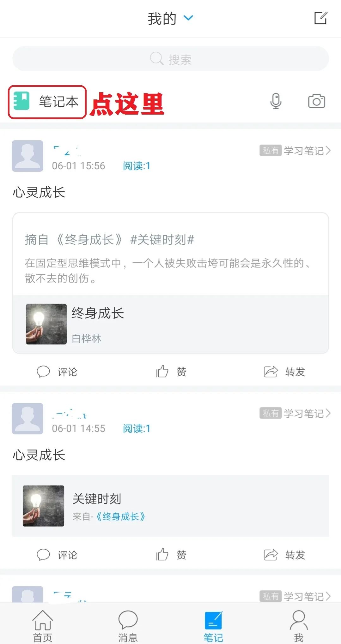Image resolution: width=341 pixels, height=644 pixels.
Task: Open the 笔记本 notebook button
Action: 47,102
